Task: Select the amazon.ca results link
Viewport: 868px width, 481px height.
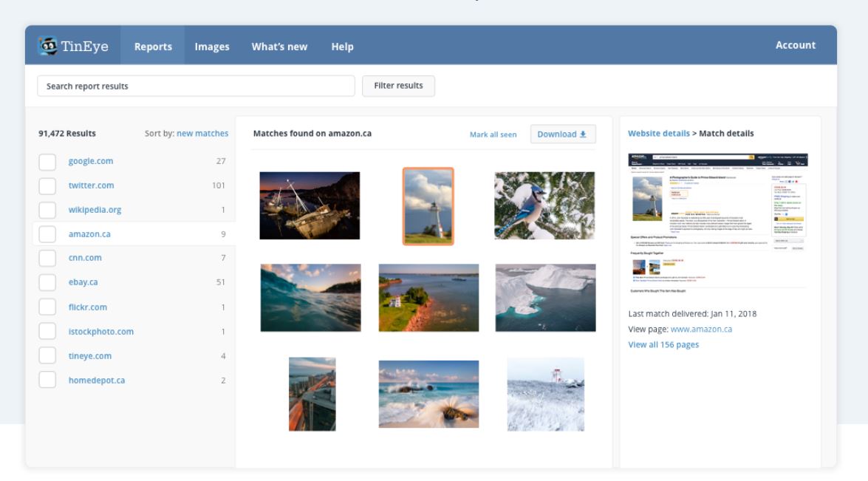Action: [89, 234]
